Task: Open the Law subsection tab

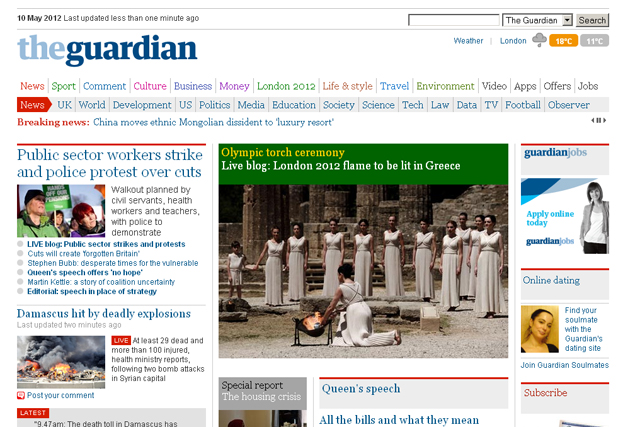Action: point(440,105)
